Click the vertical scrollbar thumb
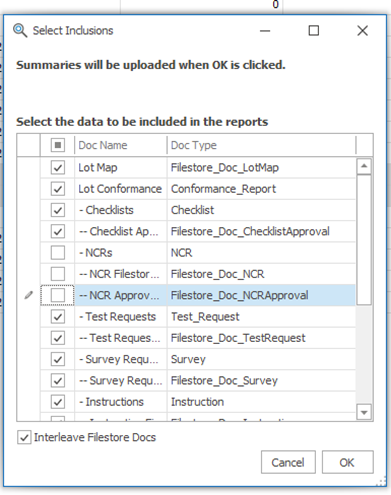This screenshot has width=391, height=495. (x=364, y=239)
